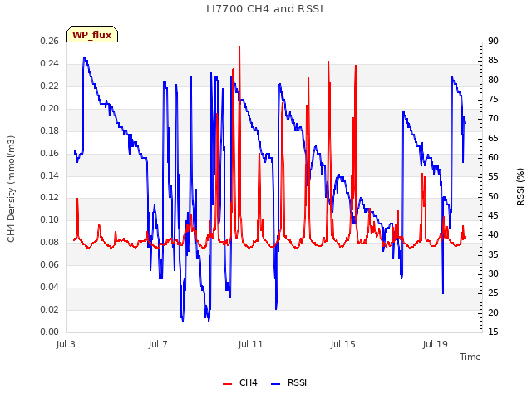Click the 55 RSSI axis tick label
This screenshot has height=399, width=532.
point(493,177)
